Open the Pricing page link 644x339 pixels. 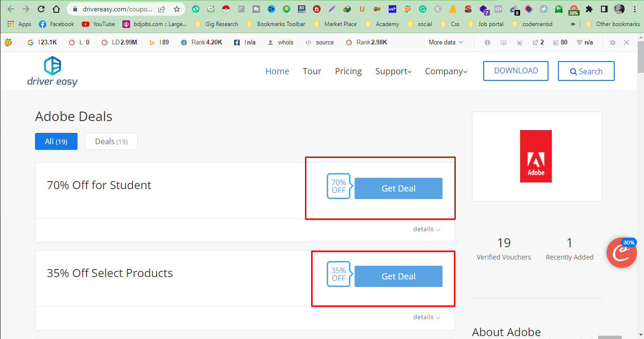pyautogui.click(x=348, y=71)
